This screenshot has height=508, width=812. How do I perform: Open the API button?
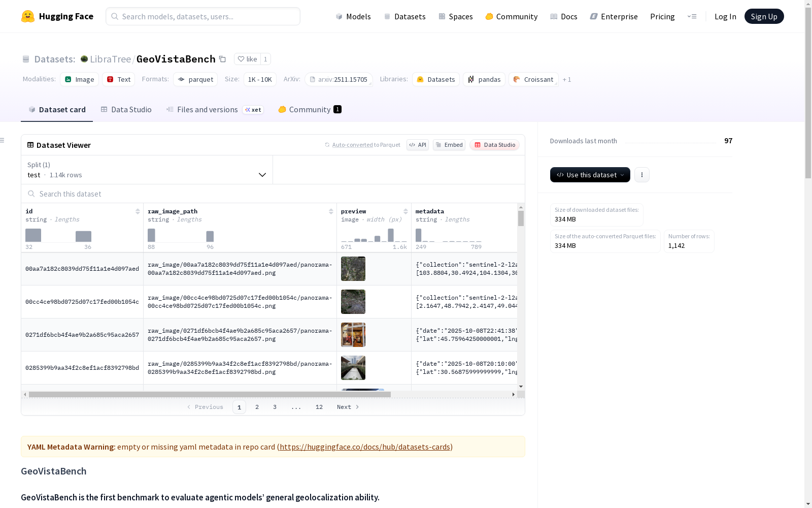pyautogui.click(x=418, y=145)
